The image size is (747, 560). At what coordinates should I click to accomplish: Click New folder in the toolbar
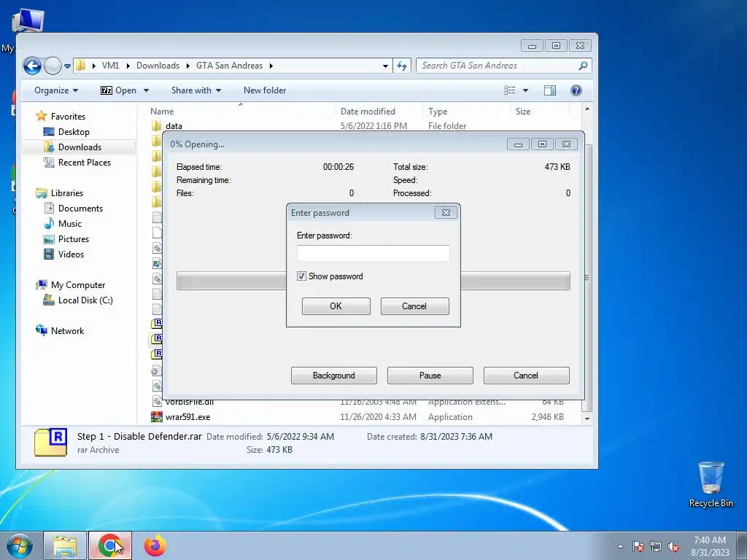(264, 90)
